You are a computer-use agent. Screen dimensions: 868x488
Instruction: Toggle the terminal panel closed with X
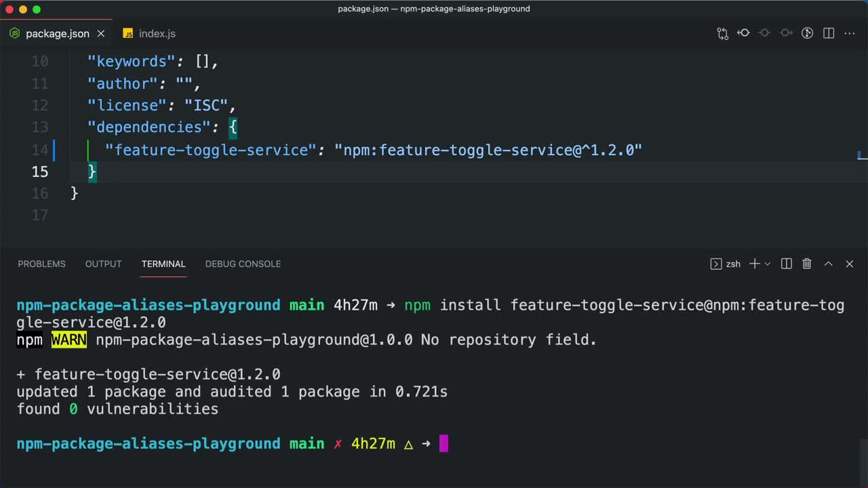coord(849,264)
